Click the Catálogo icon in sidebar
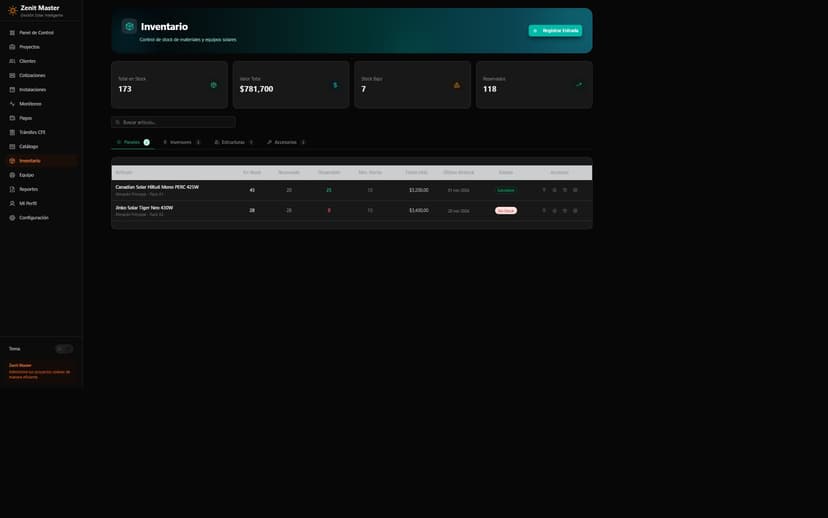Image resolution: width=828 pixels, height=518 pixels. coord(12,146)
